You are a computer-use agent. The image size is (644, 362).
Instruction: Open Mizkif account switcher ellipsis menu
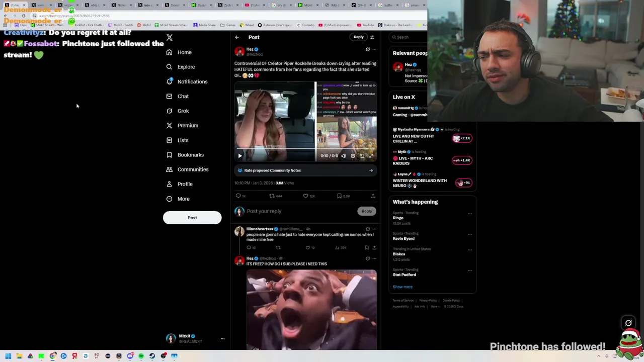click(222, 339)
